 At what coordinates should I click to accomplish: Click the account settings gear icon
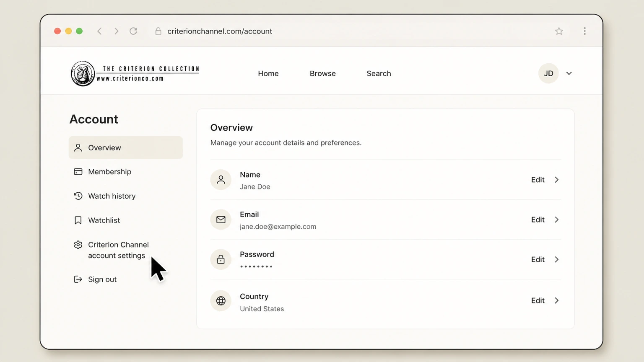point(78,245)
